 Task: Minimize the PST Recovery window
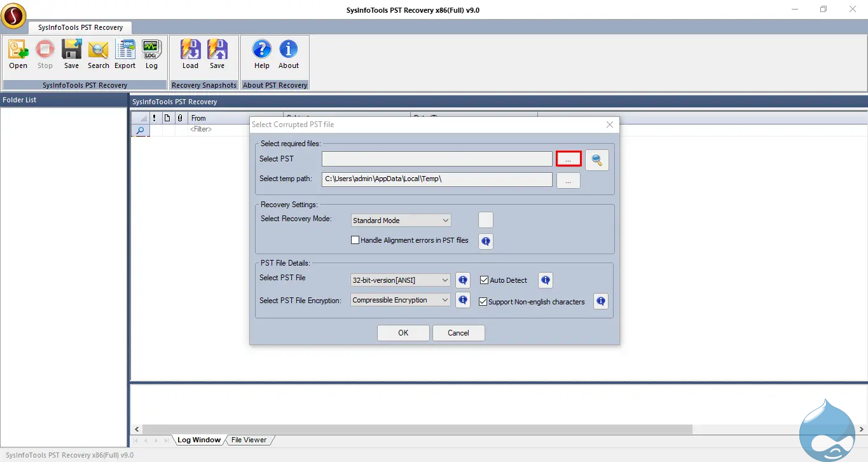(x=795, y=10)
